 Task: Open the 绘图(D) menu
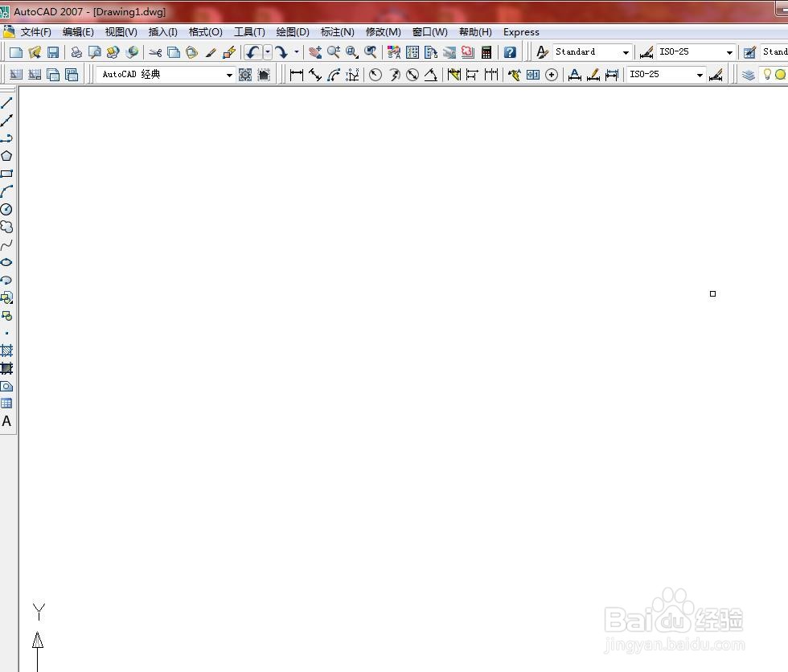pyautogui.click(x=293, y=32)
